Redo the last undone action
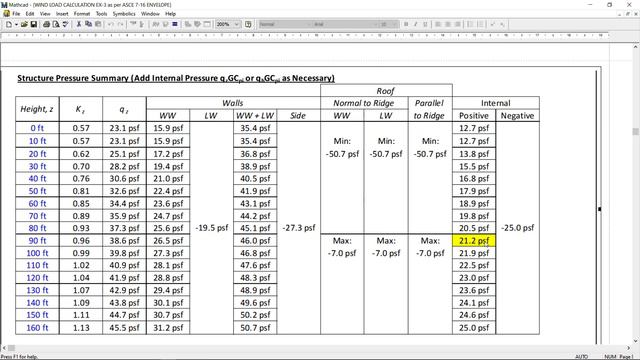 (x=121, y=24)
